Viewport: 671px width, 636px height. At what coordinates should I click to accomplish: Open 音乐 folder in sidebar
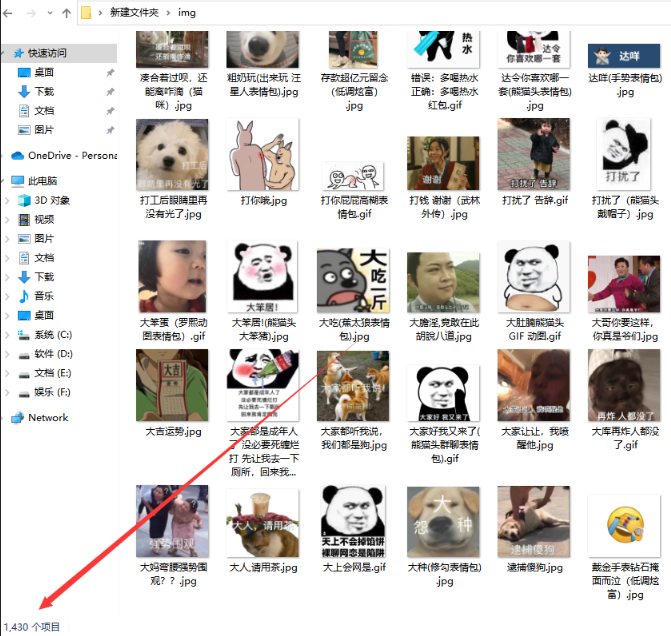coord(36,296)
